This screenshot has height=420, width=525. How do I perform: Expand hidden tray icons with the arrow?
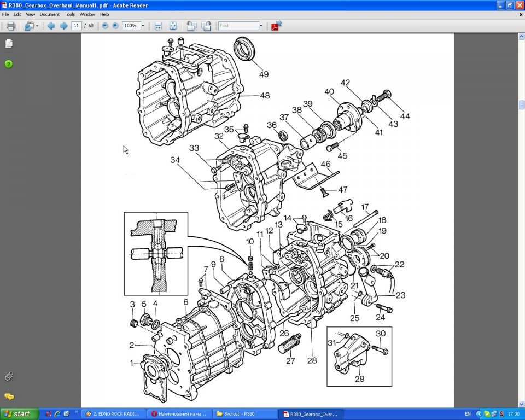pyautogui.click(x=479, y=415)
